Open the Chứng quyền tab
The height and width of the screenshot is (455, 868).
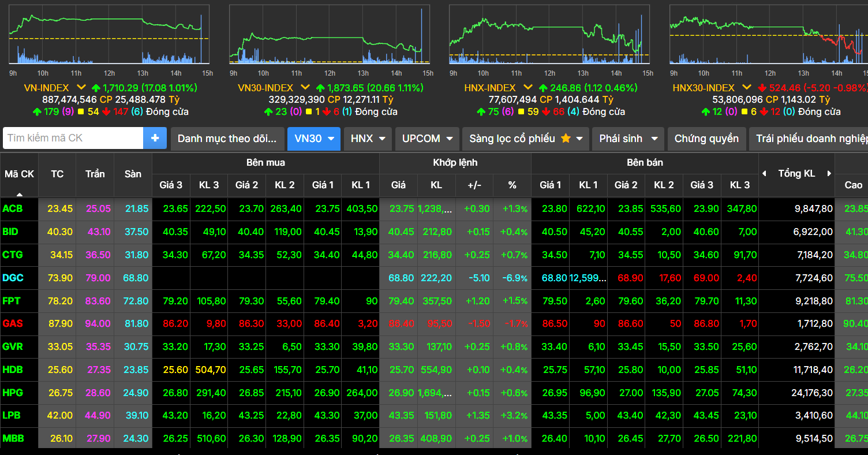pos(706,139)
